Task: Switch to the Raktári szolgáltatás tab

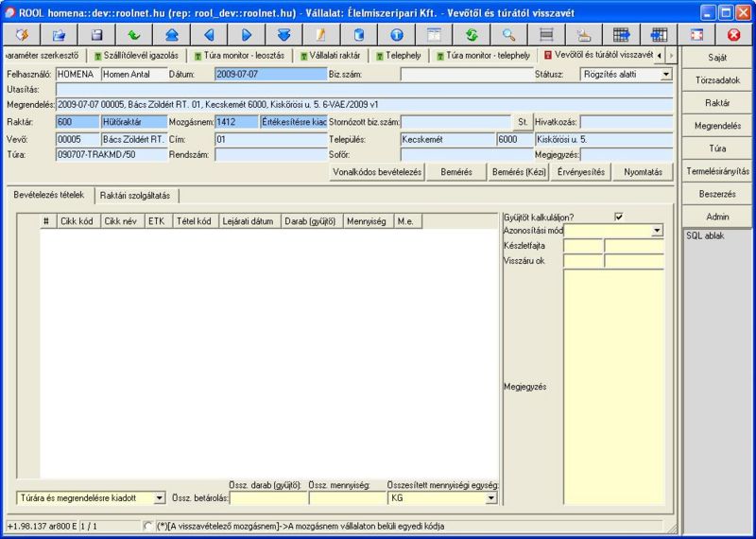Action: (135, 196)
